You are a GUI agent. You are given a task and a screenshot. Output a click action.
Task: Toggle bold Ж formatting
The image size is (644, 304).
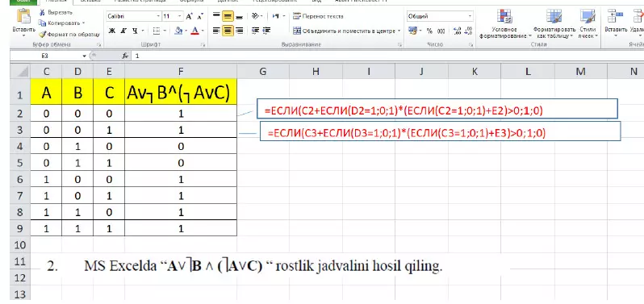[111, 31]
